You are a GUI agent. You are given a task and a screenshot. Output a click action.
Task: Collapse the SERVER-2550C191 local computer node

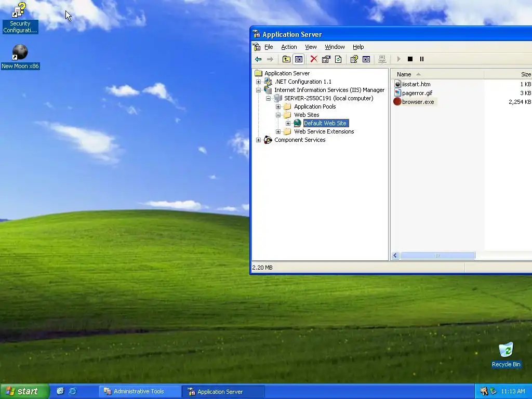[x=269, y=98]
